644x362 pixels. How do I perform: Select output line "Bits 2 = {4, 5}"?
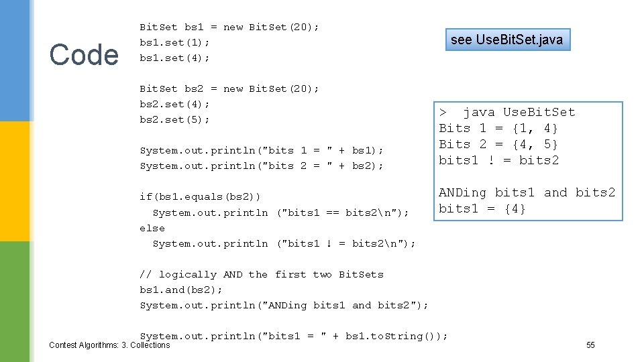tap(498, 144)
